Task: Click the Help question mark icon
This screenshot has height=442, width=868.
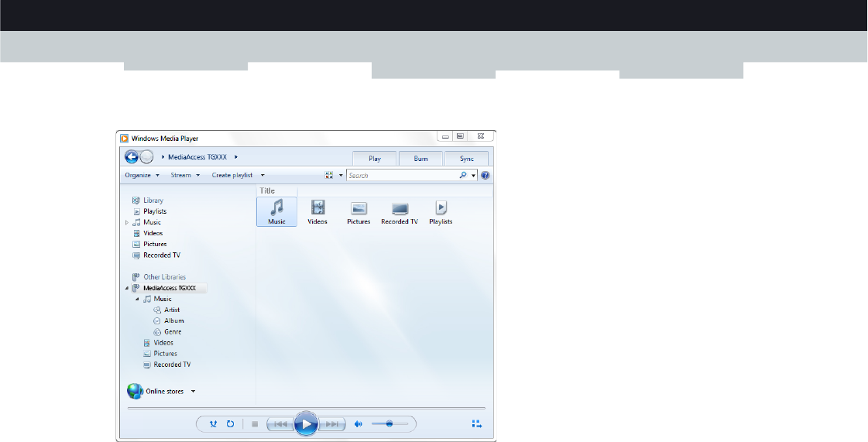Action: 485,176
